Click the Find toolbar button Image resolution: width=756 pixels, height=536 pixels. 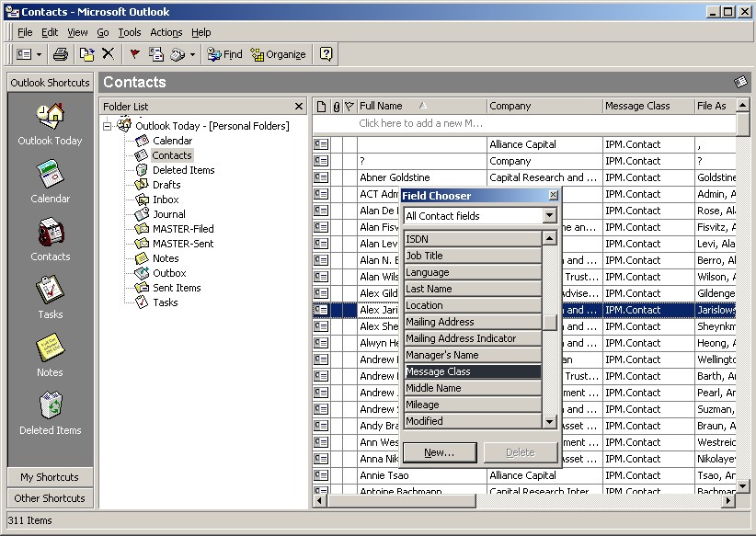coord(224,54)
